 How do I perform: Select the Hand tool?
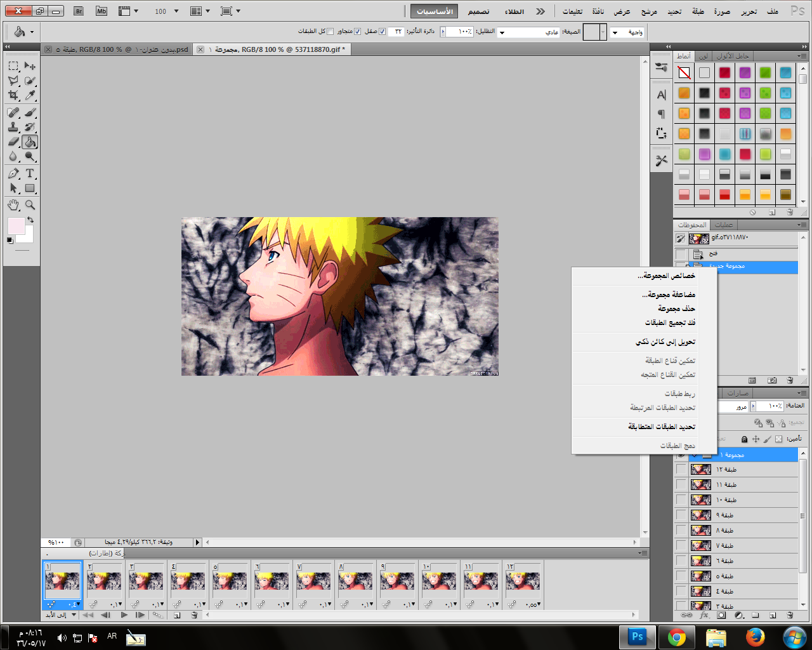tap(13, 205)
